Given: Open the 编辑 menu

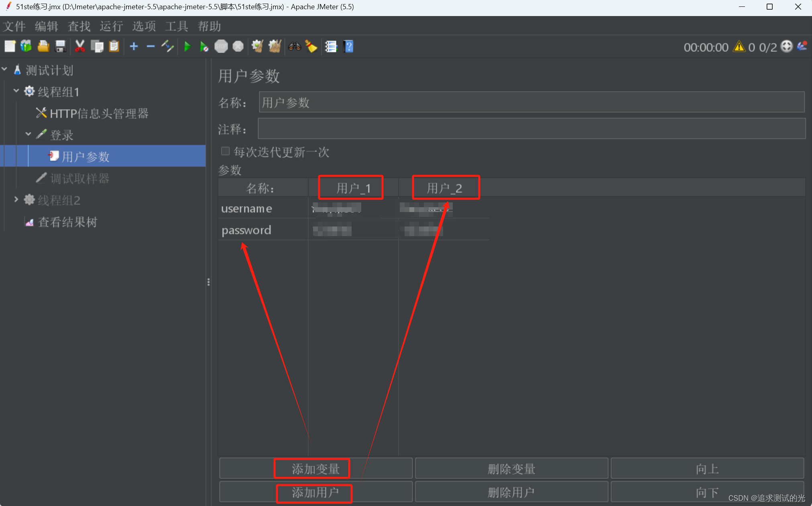Looking at the screenshot, I should pos(47,27).
